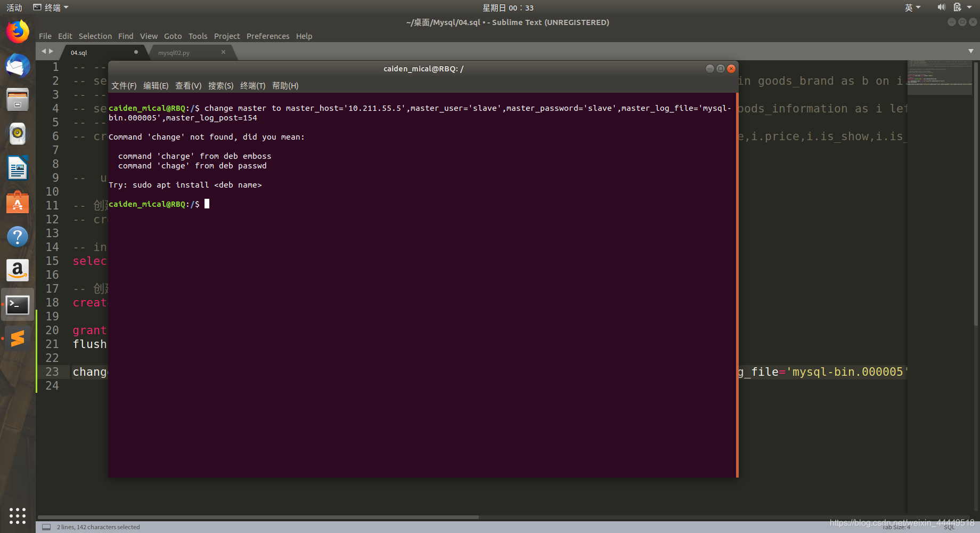
Task: Open Ubuntu Software store icon
Action: coord(18,203)
